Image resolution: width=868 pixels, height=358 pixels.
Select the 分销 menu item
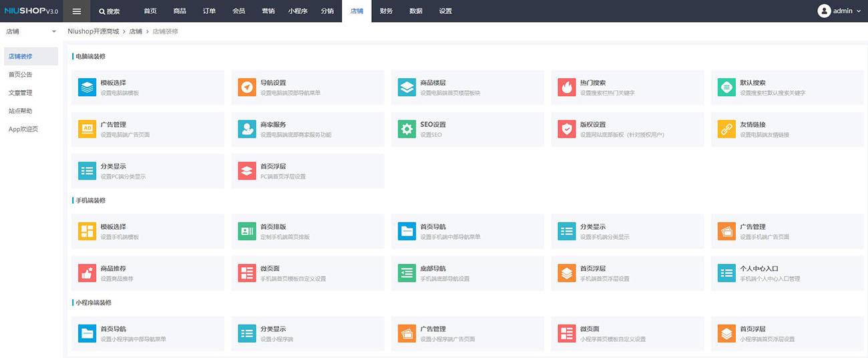[x=327, y=11]
